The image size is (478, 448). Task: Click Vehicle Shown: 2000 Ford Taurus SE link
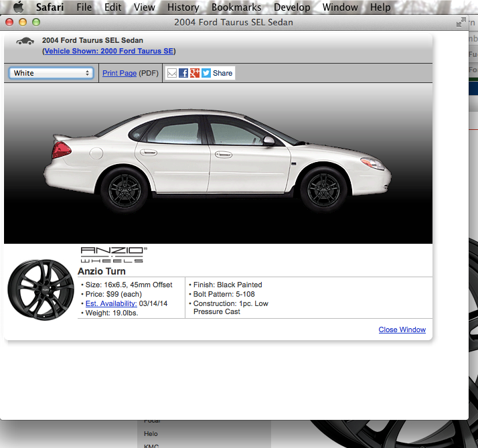(x=109, y=51)
